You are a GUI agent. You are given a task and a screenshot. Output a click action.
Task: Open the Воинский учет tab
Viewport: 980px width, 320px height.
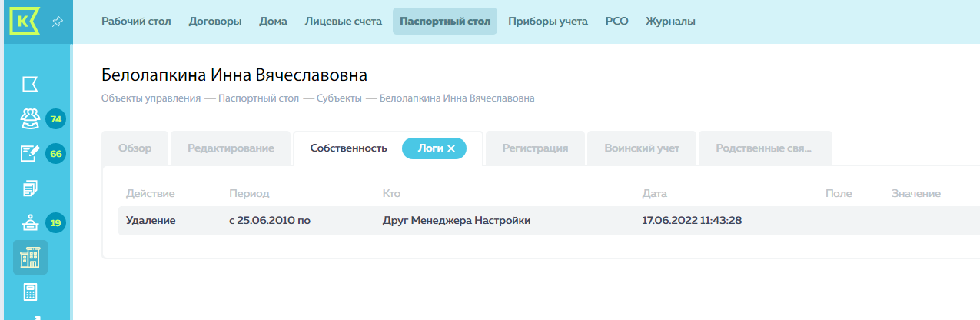[642, 148]
